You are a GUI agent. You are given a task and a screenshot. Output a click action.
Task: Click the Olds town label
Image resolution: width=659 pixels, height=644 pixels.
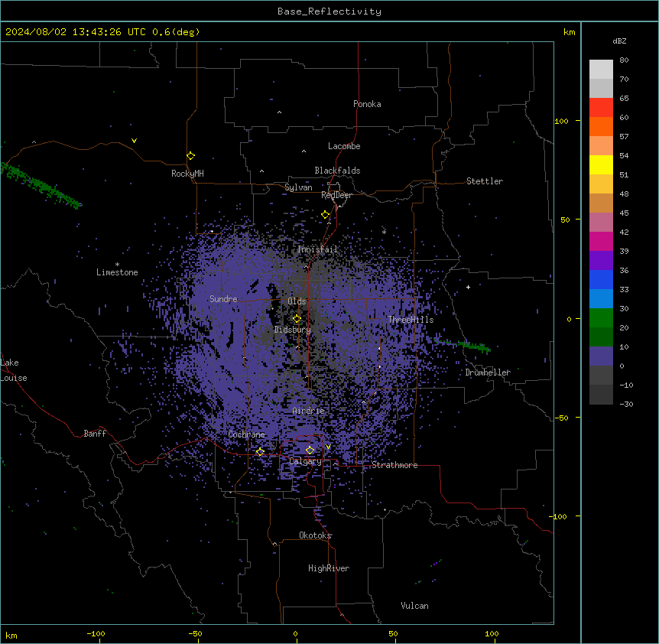(297, 301)
